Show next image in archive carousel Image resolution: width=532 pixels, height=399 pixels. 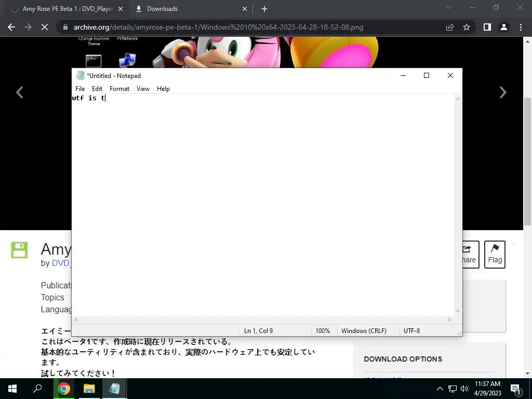click(503, 92)
